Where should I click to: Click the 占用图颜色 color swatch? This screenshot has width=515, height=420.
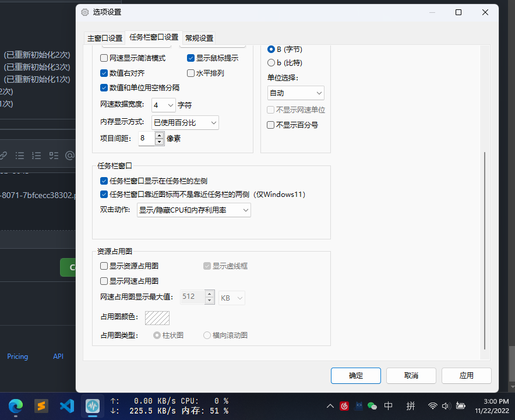[157, 318]
